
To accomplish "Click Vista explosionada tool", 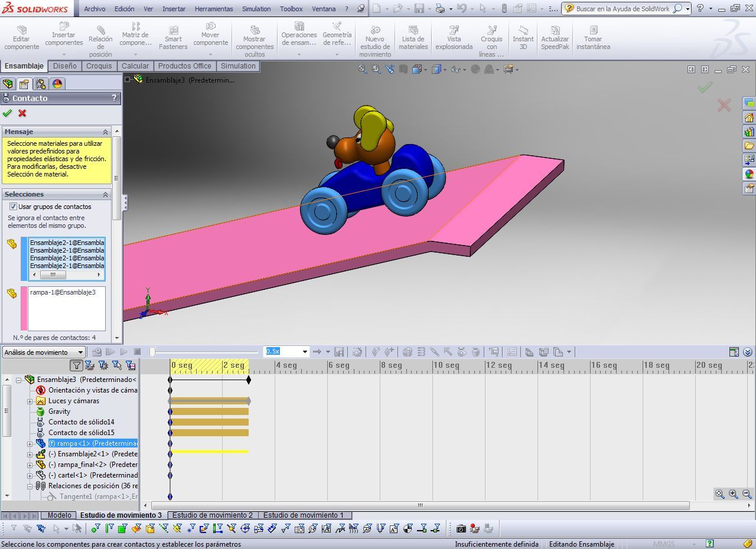I will coord(454,38).
